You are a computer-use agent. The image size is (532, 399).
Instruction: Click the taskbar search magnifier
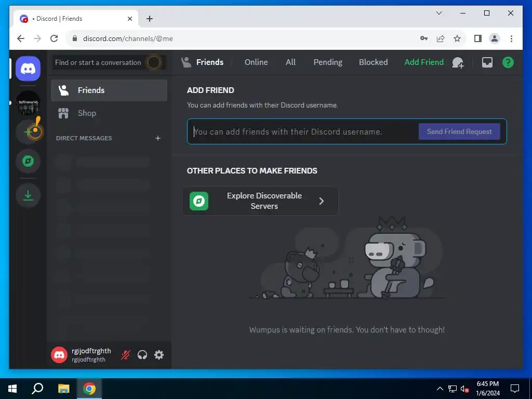37,389
